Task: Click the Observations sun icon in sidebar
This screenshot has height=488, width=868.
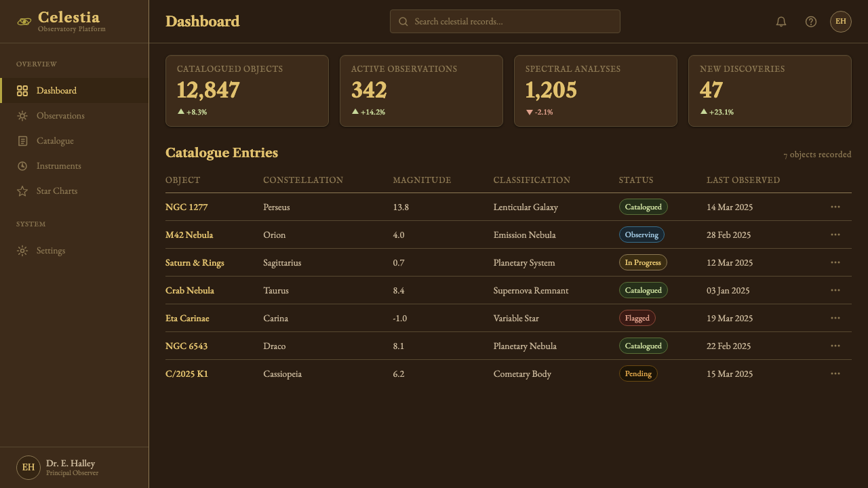Action: (x=22, y=116)
